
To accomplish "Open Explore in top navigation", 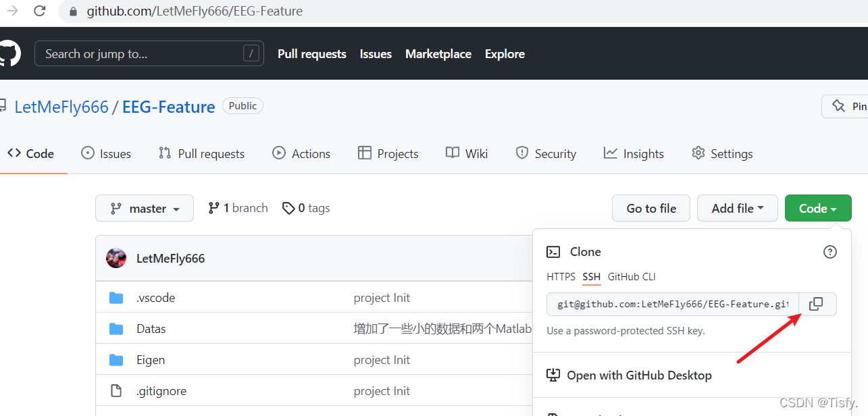I will pyautogui.click(x=505, y=54).
